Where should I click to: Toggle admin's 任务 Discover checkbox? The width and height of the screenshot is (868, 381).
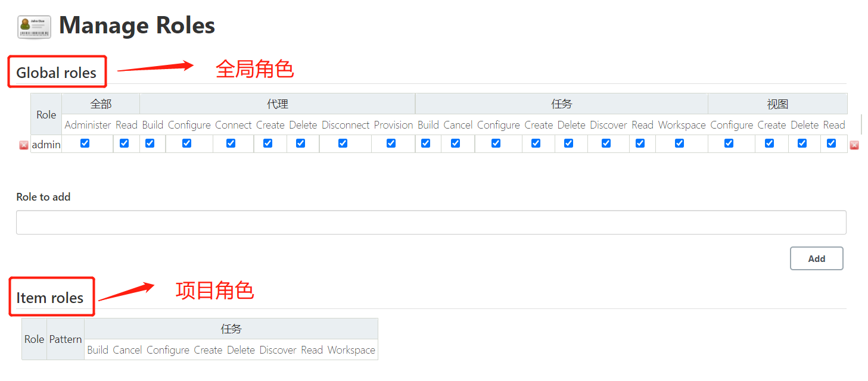click(x=606, y=143)
